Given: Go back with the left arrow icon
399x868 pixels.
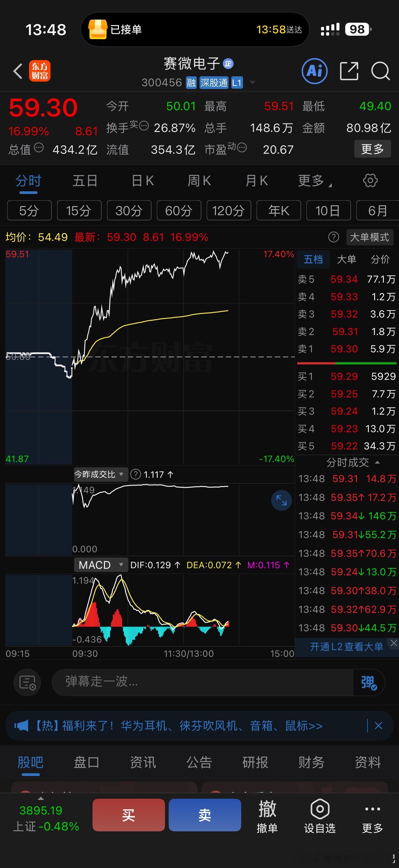Looking at the screenshot, I should (18, 71).
